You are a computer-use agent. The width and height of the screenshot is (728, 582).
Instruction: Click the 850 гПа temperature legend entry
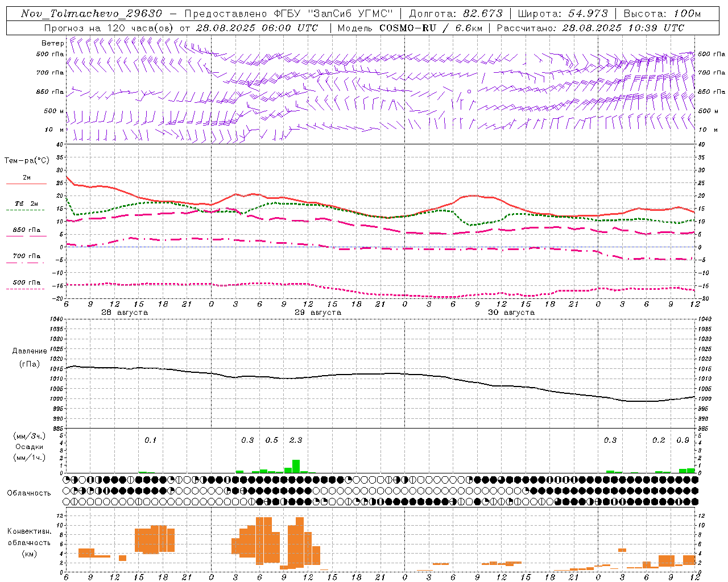click(26, 232)
